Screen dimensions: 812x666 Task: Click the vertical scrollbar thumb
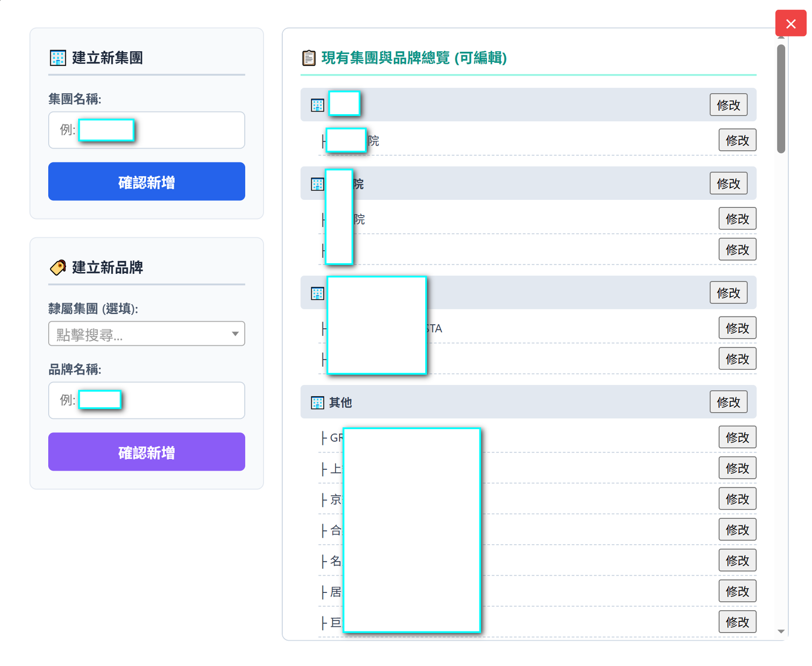[x=781, y=99]
